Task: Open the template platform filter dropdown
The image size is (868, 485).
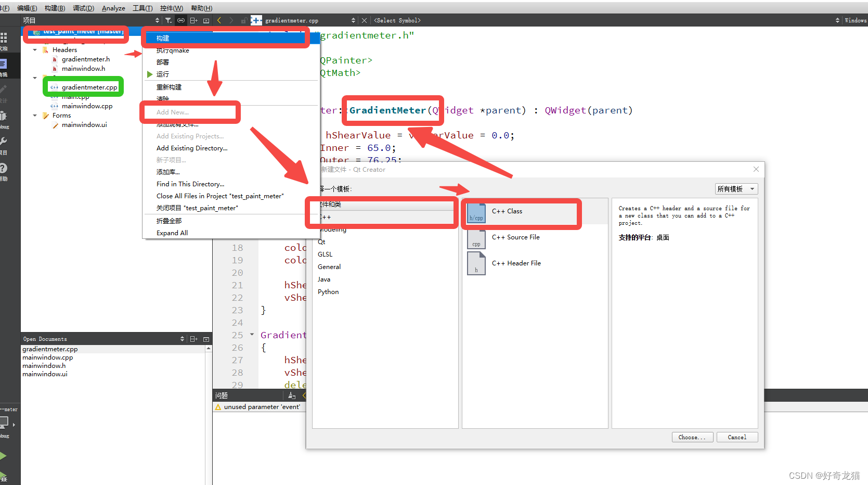Action: click(736, 189)
